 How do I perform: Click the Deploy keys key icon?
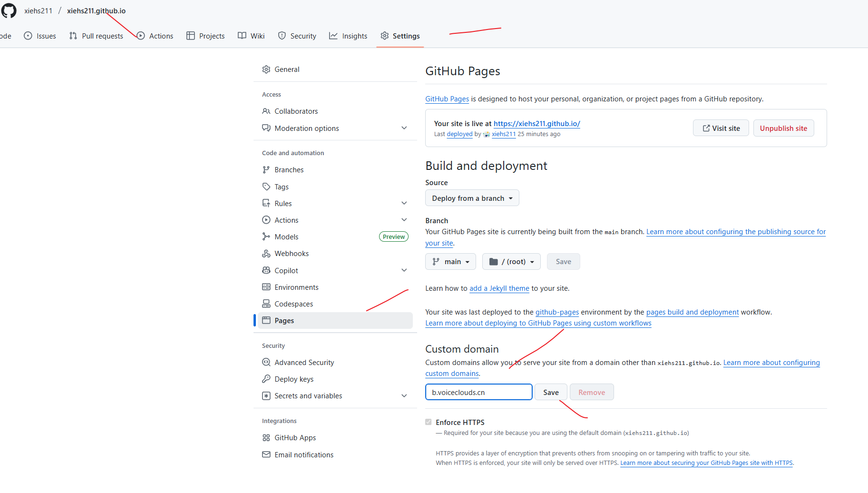pyautogui.click(x=266, y=379)
